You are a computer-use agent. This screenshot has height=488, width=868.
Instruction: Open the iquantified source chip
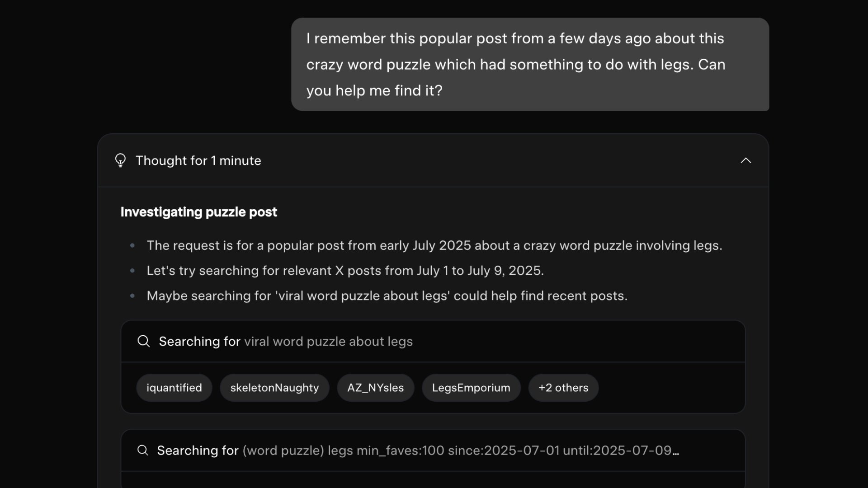click(x=174, y=388)
